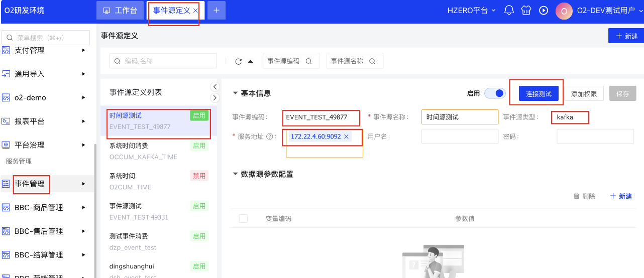This screenshot has height=278, width=644.
Task: Open the theme shirt icon
Action: (x=526, y=10)
